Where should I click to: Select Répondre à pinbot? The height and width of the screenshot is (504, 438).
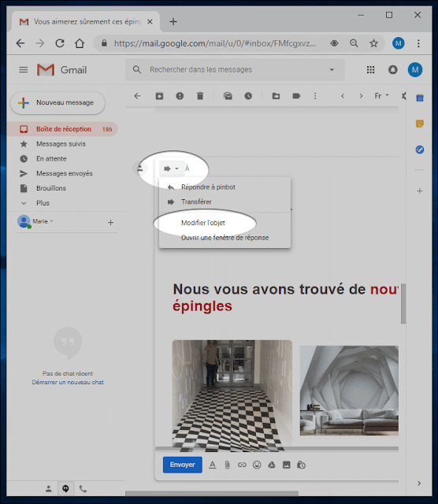click(x=225, y=187)
